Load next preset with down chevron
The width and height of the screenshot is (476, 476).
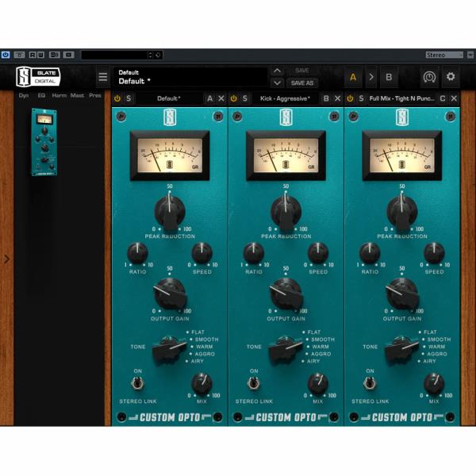(x=277, y=83)
